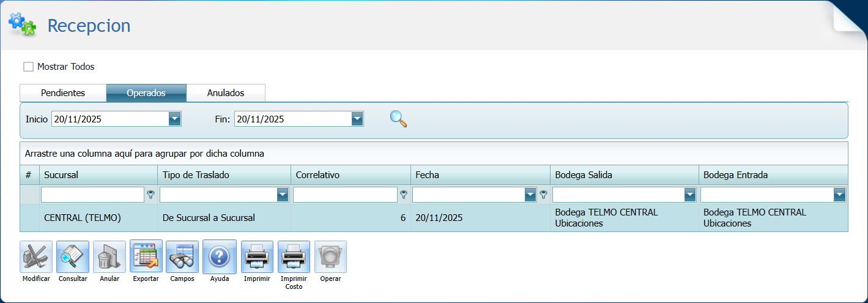The image size is (868, 303).
Task: Expand the Fecha filter dropdown arrow
Action: pyautogui.click(x=531, y=195)
